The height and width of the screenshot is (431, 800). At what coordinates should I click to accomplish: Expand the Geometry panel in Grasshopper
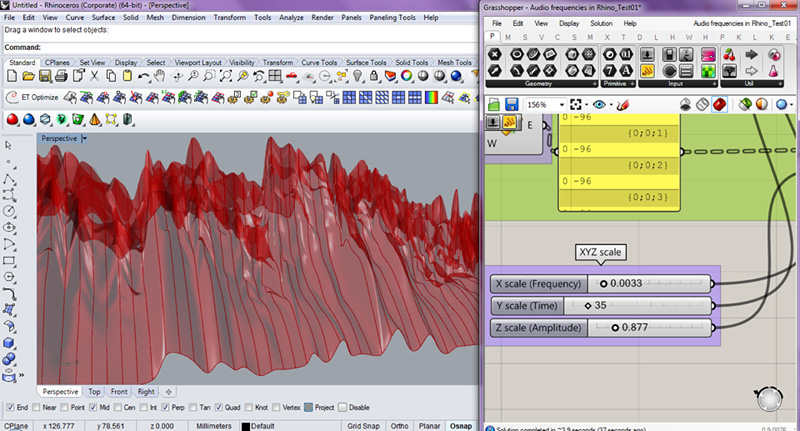(x=595, y=84)
